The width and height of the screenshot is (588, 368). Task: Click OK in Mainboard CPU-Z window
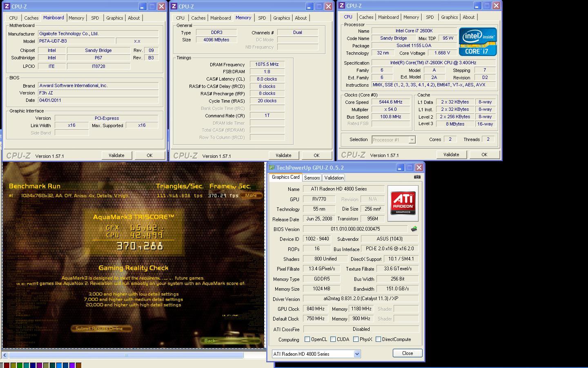[149, 155]
